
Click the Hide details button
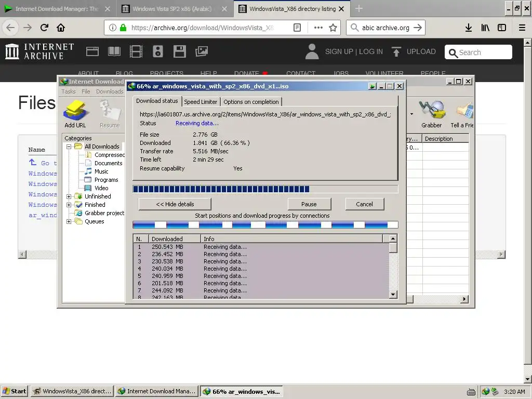[175, 204]
